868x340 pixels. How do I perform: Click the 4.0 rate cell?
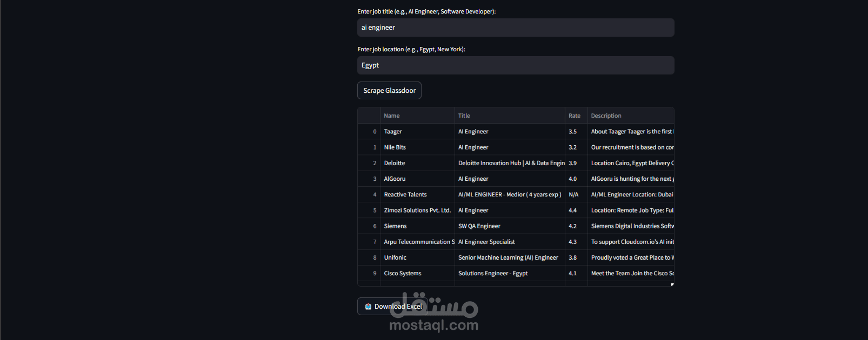coord(576,179)
